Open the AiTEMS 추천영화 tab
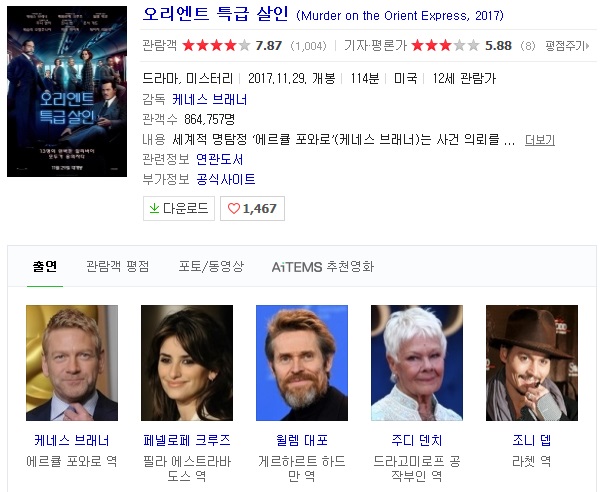Viewport: 603px width, 492px height. click(x=323, y=267)
